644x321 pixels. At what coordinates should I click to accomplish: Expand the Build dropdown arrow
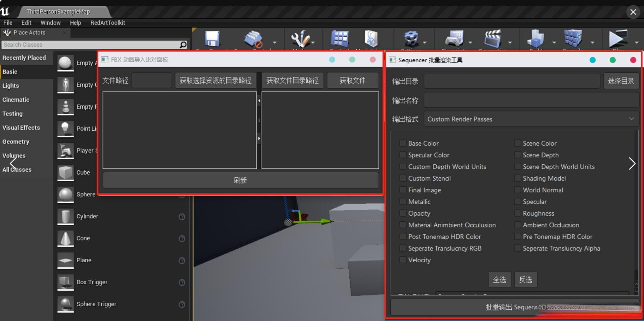[554, 42]
